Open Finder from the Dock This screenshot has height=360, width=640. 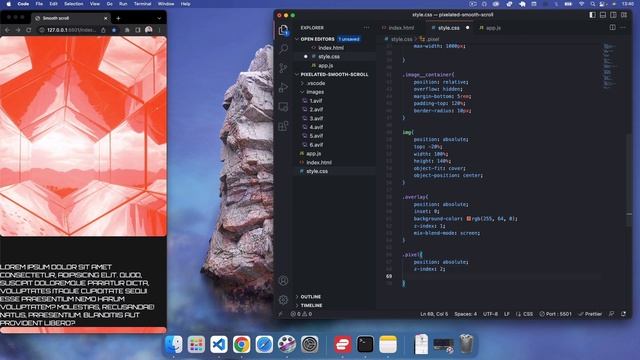tap(174, 344)
